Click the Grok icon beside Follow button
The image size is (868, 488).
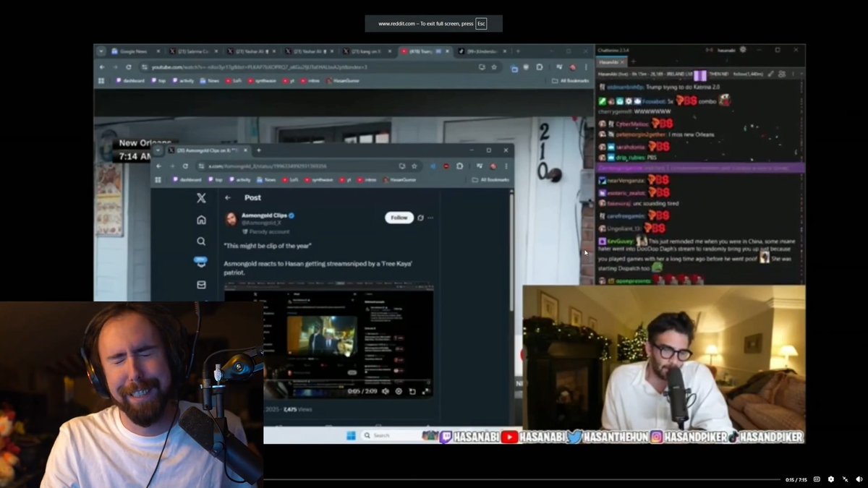pos(421,218)
